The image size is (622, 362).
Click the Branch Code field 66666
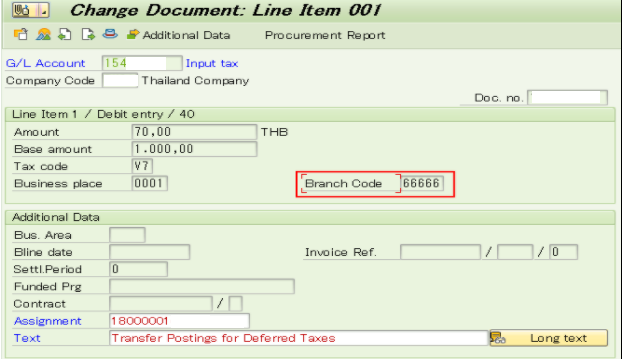point(422,183)
